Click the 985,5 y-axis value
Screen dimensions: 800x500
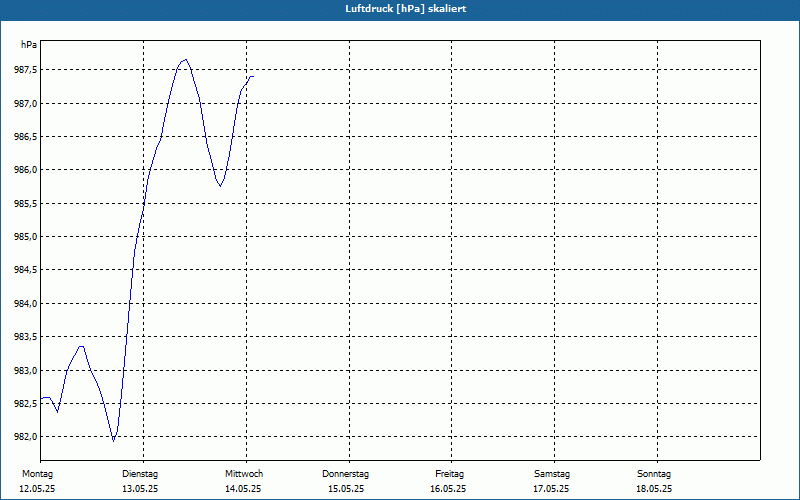click(x=25, y=204)
